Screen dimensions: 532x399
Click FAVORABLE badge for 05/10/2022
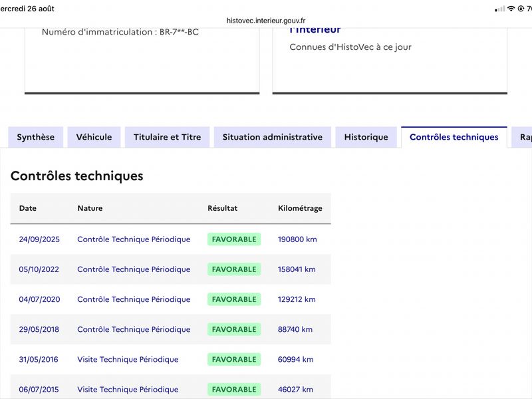(x=234, y=269)
